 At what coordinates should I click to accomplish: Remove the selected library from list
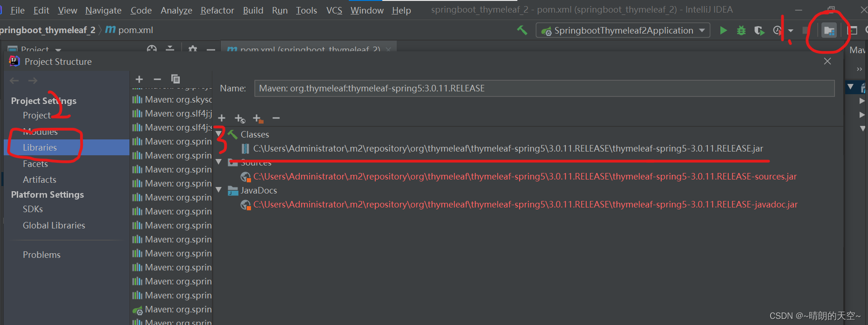pyautogui.click(x=157, y=79)
